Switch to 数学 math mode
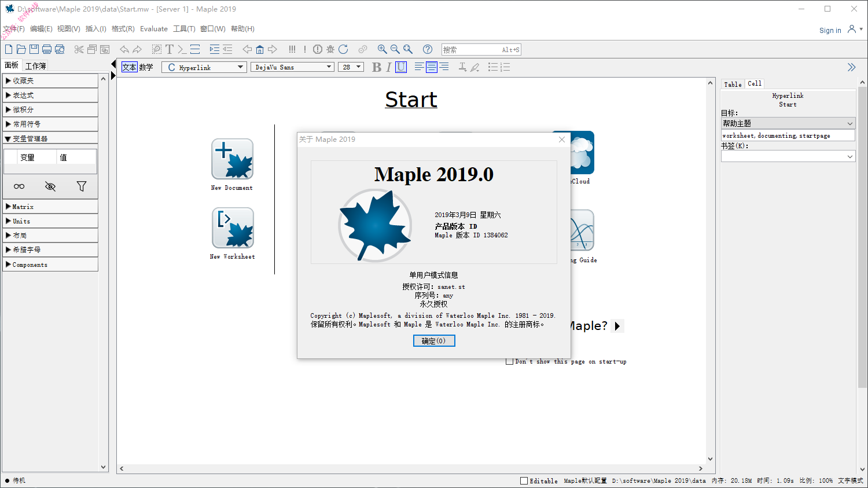The image size is (868, 488). 146,67
